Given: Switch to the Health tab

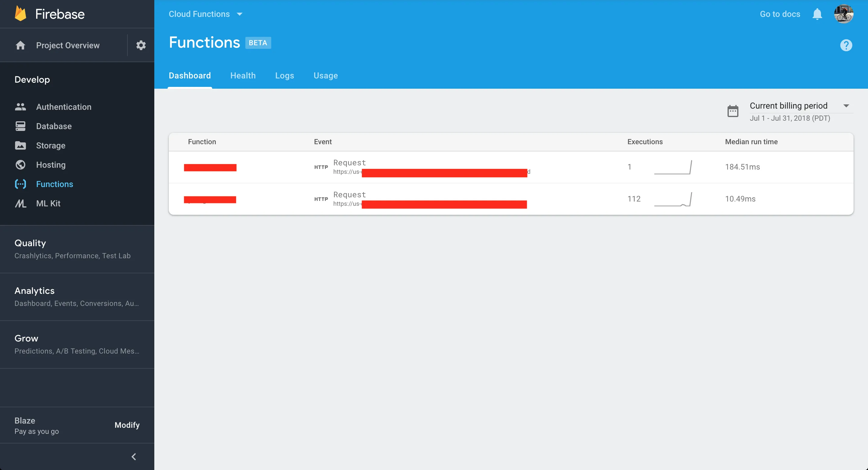Looking at the screenshot, I should (x=243, y=75).
